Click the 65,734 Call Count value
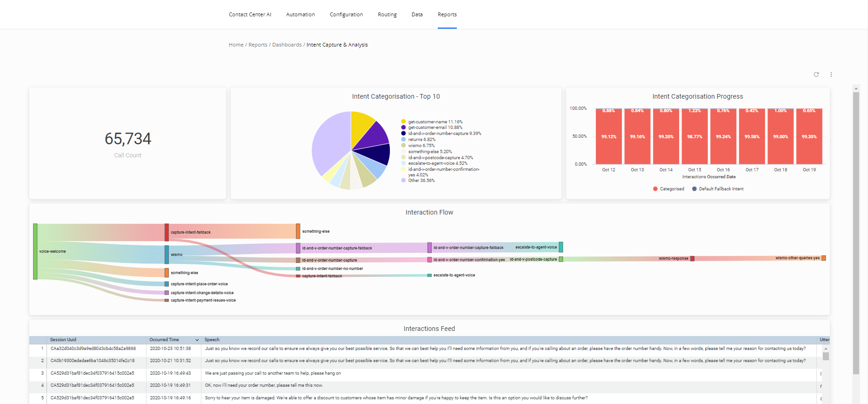 click(128, 139)
